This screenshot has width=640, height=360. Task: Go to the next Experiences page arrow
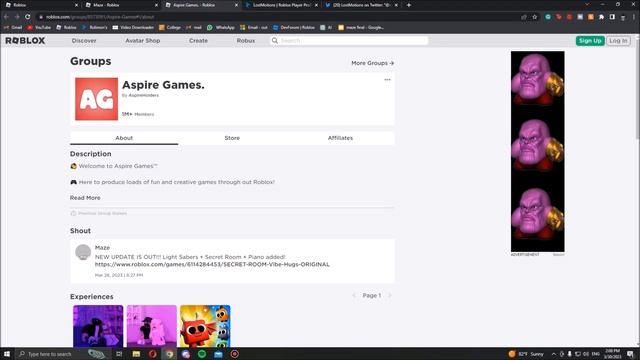[x=390, y=296]
